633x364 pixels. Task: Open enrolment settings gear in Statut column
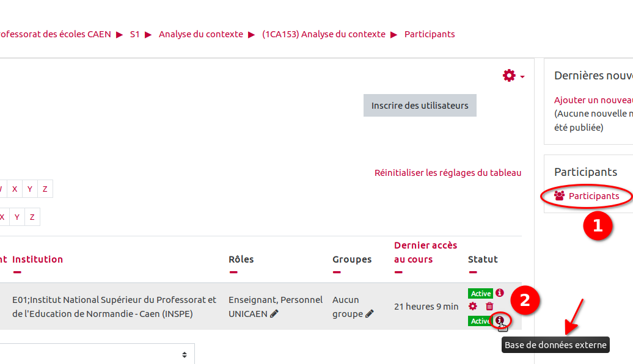coord(472,306)
